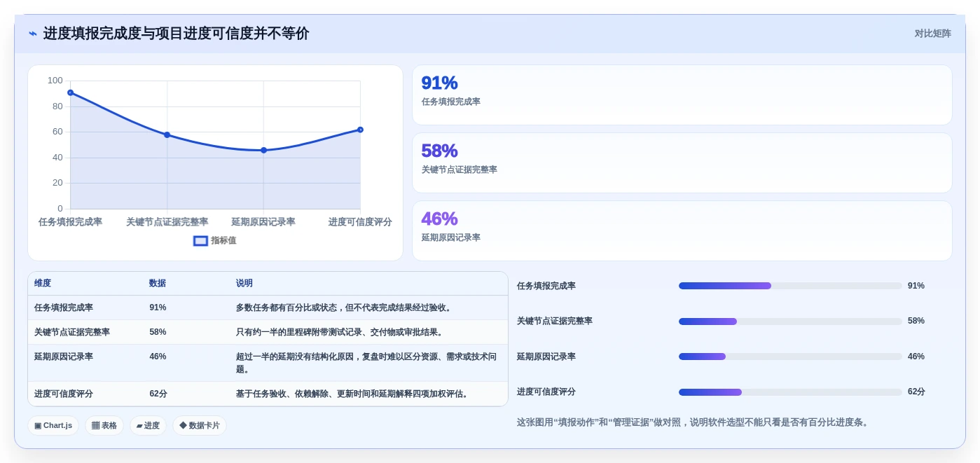Click the 62分 table data cell
The height and width of the screenshot is (463, 980).
point(158,394)
